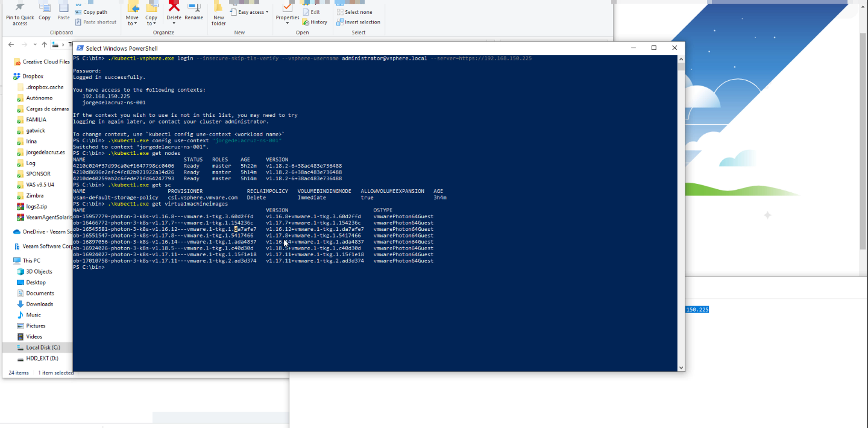Viewport: 868px width, 428px height.
Task: Click PowerShell scrollbar up arrow
Action: [x=681, y=58]
